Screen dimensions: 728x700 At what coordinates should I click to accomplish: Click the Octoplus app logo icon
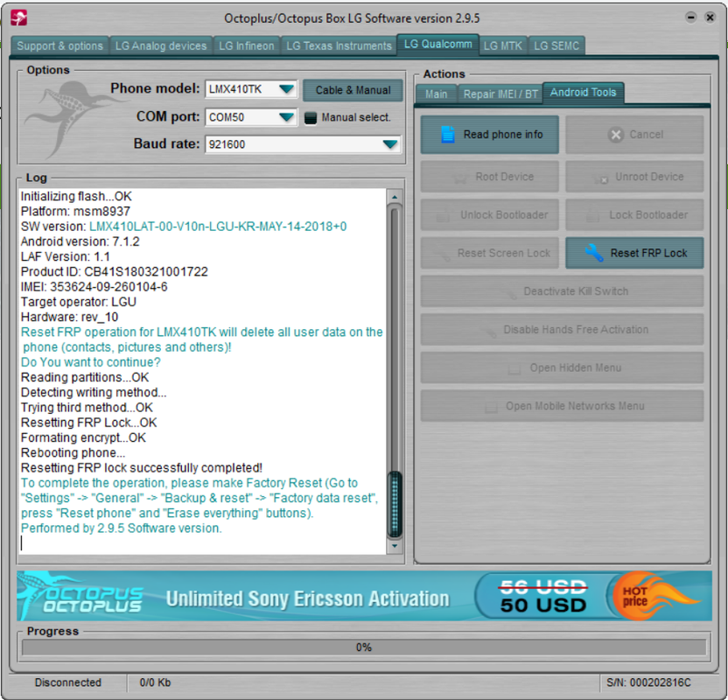[x=18, y=18]
